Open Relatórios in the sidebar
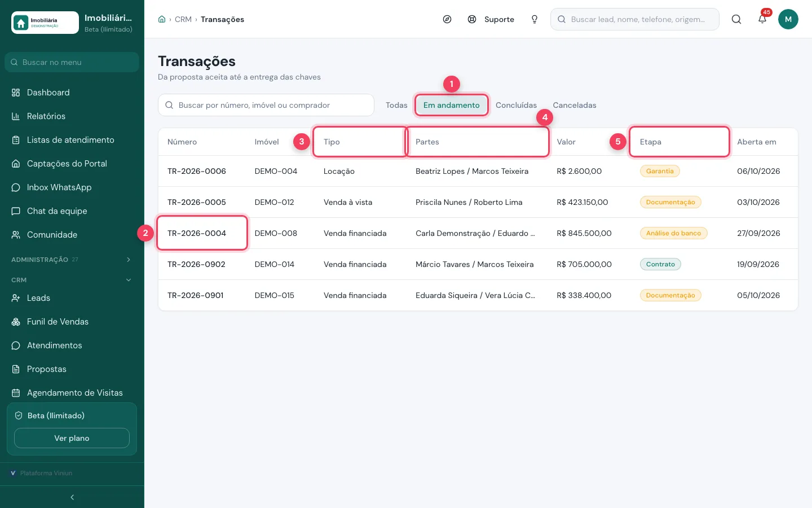812x508 pixels. pos(72,116)
